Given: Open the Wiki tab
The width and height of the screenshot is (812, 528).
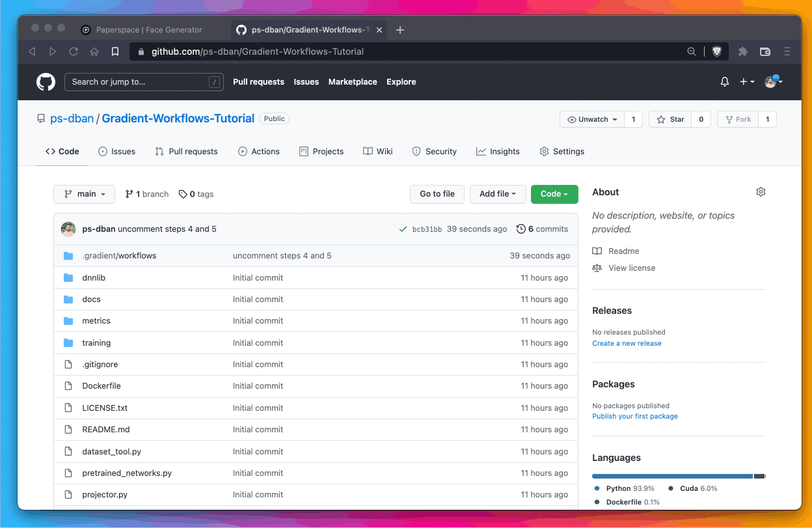Looking at the screenshot, I should tap(377, 151).
